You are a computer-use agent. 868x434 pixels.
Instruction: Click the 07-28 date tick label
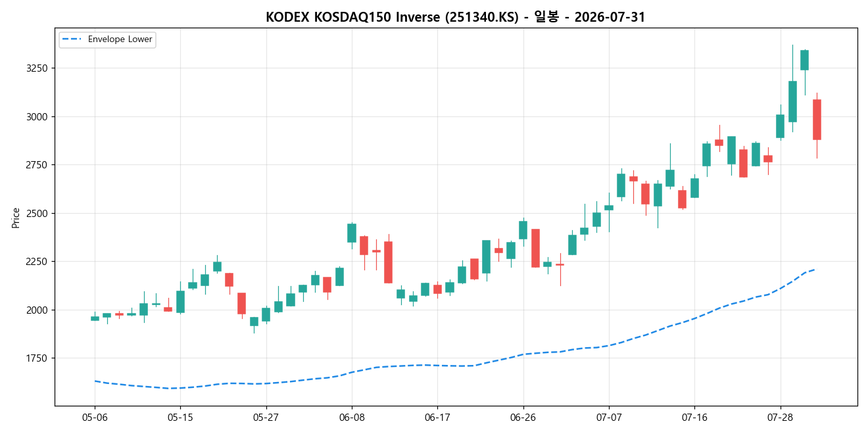coord(780,418)
